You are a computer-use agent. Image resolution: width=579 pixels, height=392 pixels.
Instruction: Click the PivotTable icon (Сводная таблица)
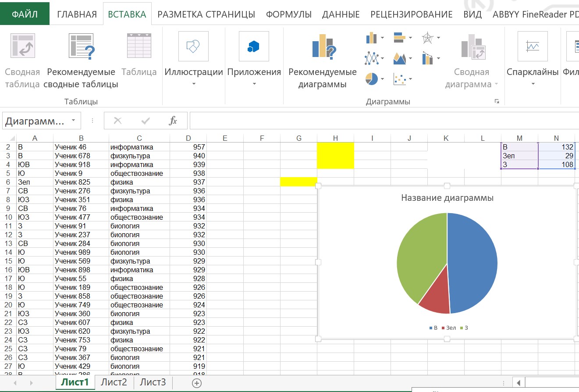[x=23, y=46]
